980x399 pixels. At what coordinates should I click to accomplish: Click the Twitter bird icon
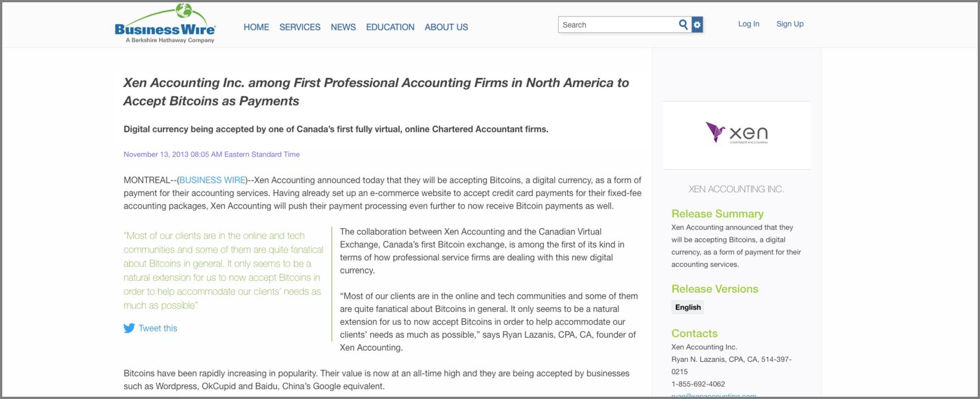coord(129,328)
